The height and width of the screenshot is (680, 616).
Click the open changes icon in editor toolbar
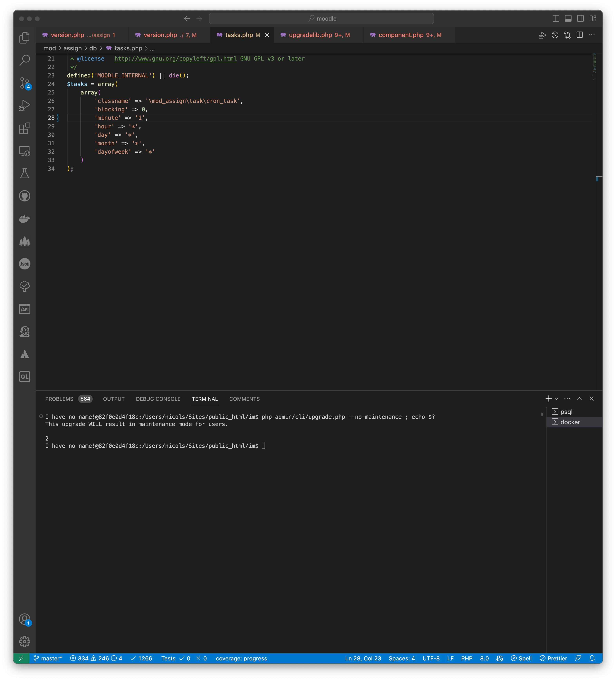567,35
